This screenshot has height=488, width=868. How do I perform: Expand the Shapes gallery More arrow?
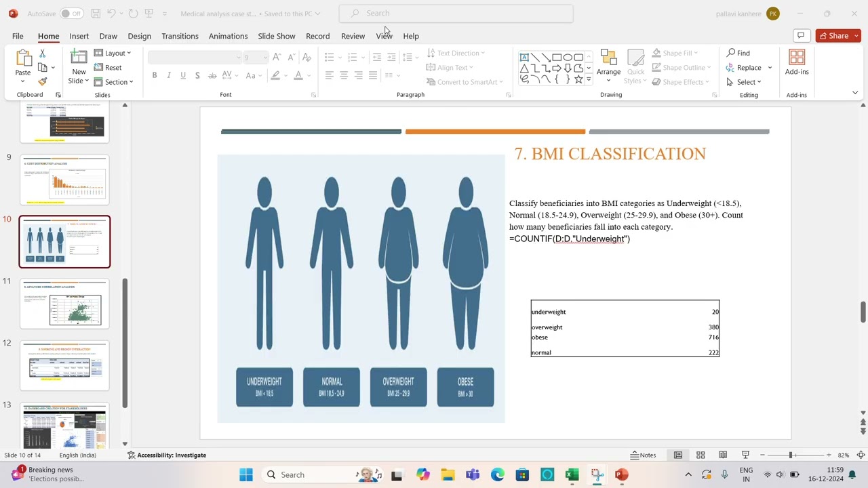click(589, 79)
